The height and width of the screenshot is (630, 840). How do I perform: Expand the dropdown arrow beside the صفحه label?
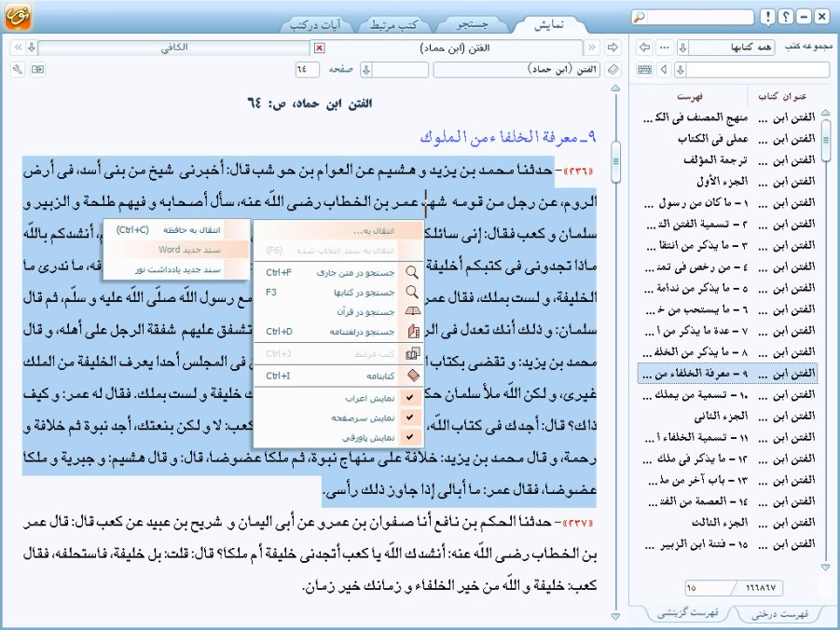tap(366, 70)
